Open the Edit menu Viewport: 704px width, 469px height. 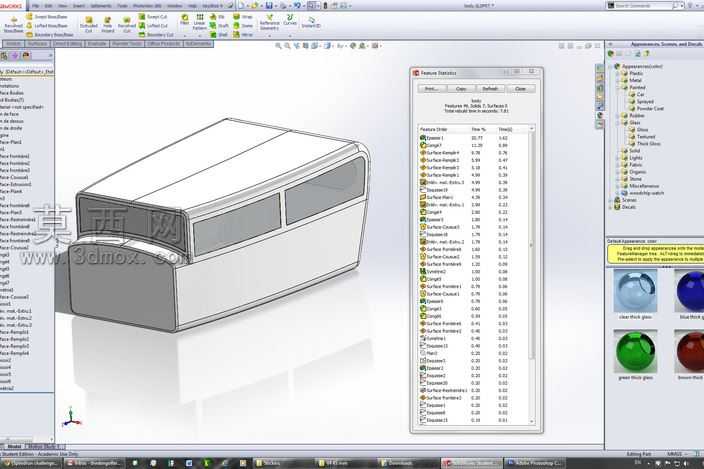(48, 6)
